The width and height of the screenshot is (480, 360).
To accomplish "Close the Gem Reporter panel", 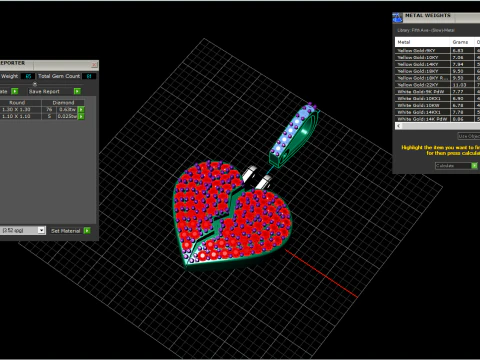I will (94, 64).
